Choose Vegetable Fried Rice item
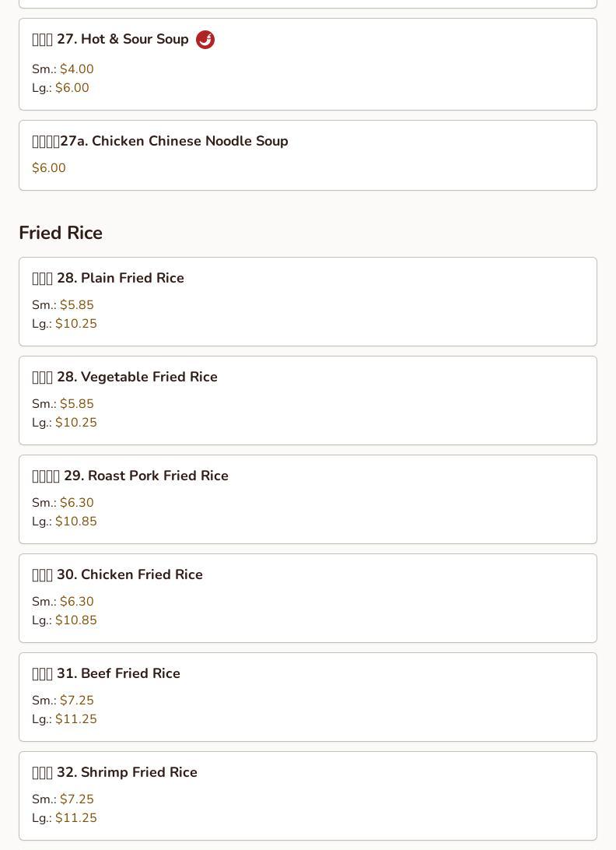This screenshot has width=616, height=850. [308, 401]
